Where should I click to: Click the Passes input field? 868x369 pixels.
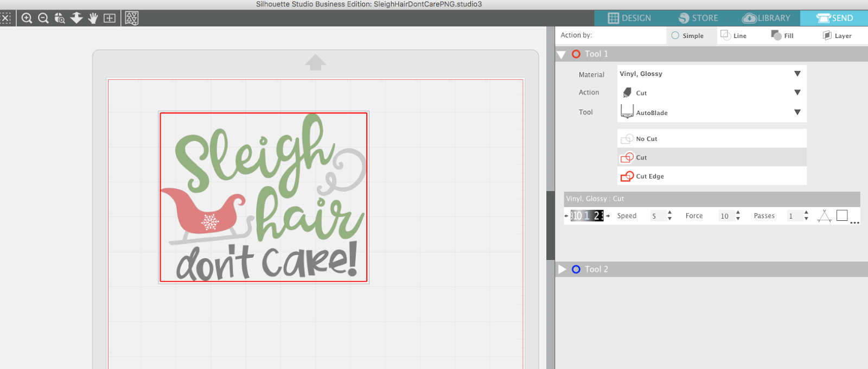[x=794, y=216]
